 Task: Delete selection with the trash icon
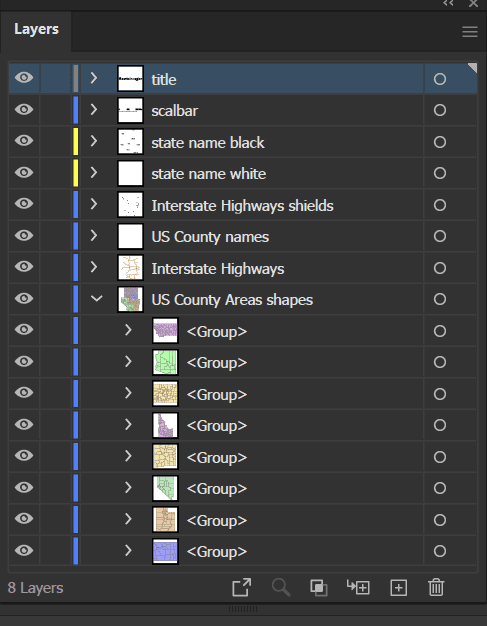[436, 587]
